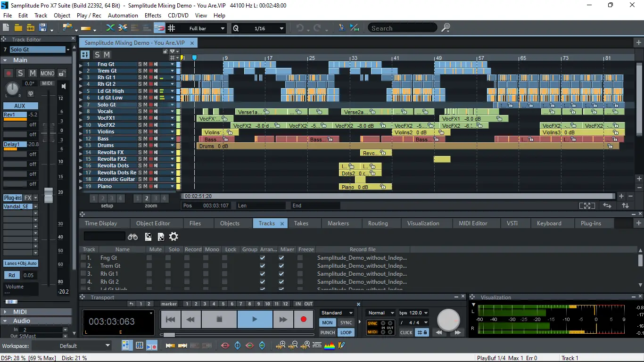Click the save project floppy disk icon
This screenshot has height=362, width=644.
pyautogui.click(x=43, y=28)
